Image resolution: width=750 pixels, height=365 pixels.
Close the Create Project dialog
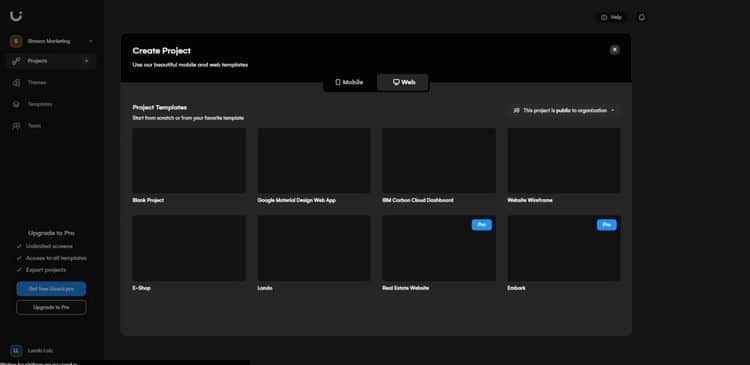tap(615, 50)
